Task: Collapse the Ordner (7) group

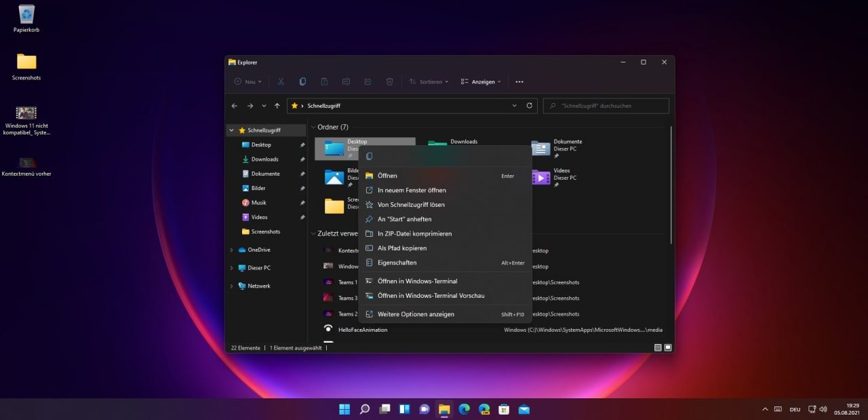Action: tap(313, 128)
